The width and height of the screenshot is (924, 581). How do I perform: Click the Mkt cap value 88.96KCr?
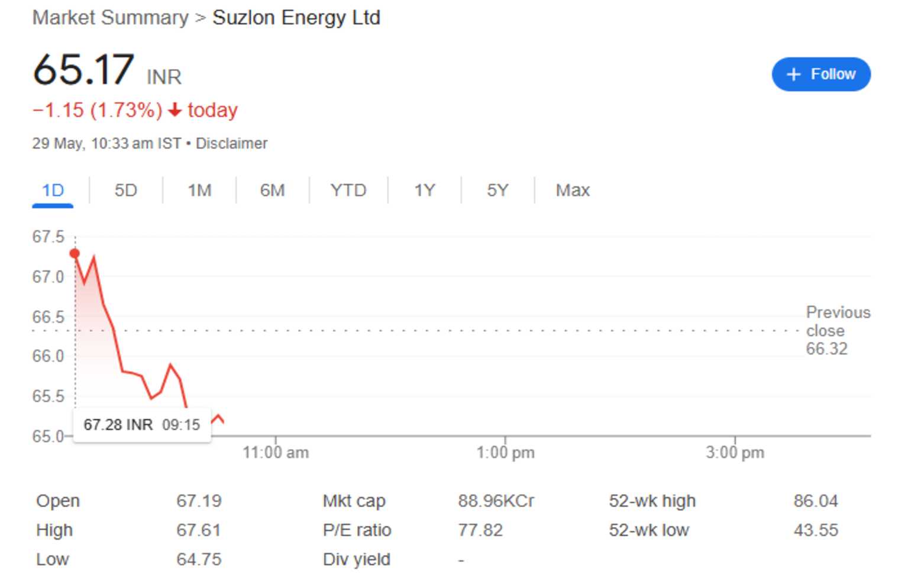point(496,501)
